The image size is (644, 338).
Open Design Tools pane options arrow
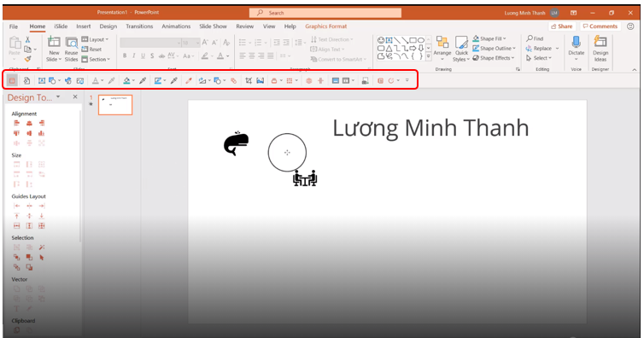pos(58,96)
